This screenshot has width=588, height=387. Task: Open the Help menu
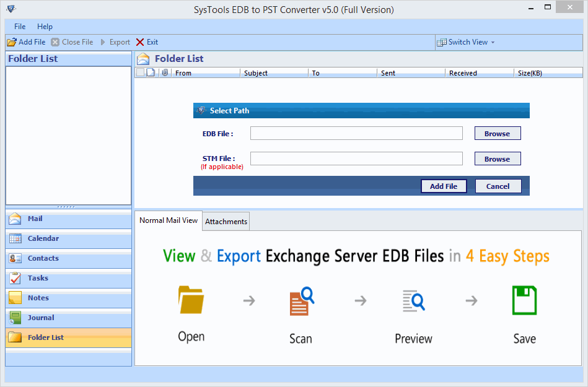click(45, 27)
